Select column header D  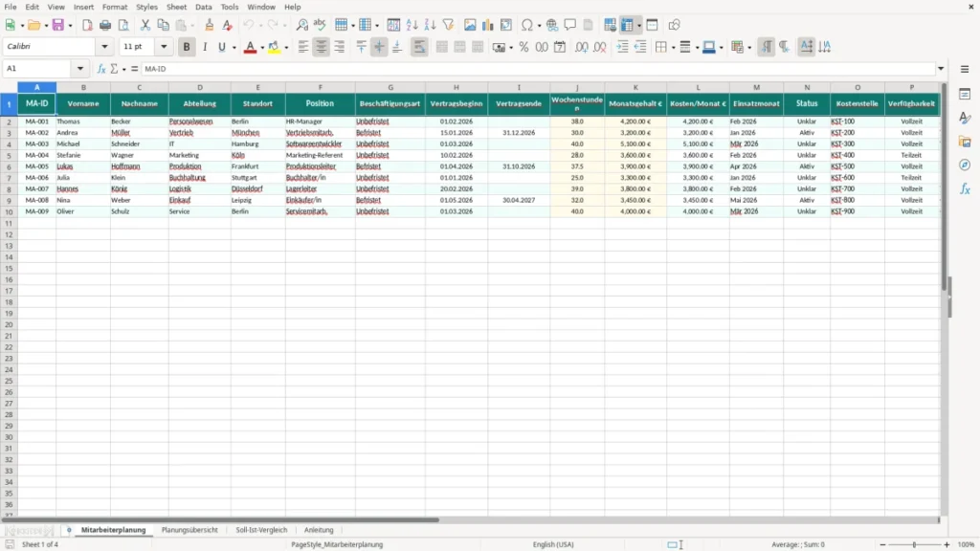tap(200, 87)
